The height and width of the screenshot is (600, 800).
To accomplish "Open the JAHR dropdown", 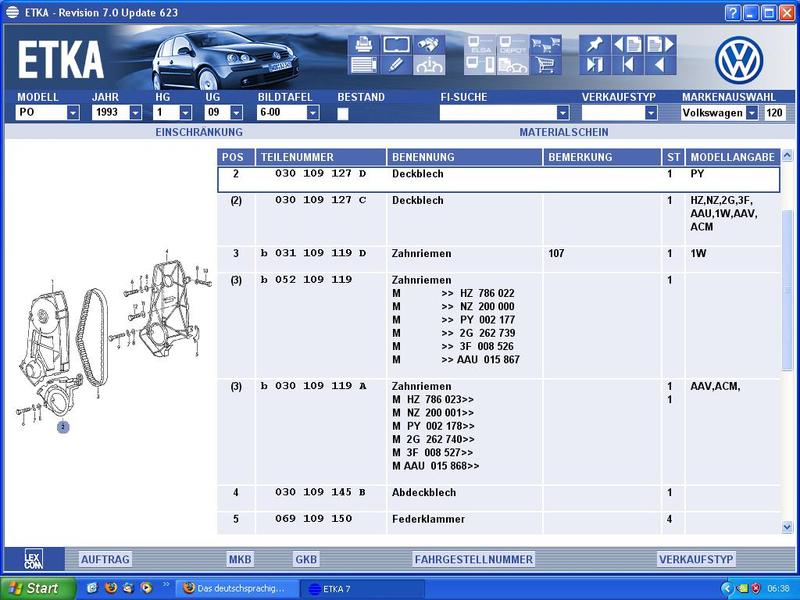I will pos(135,113).
